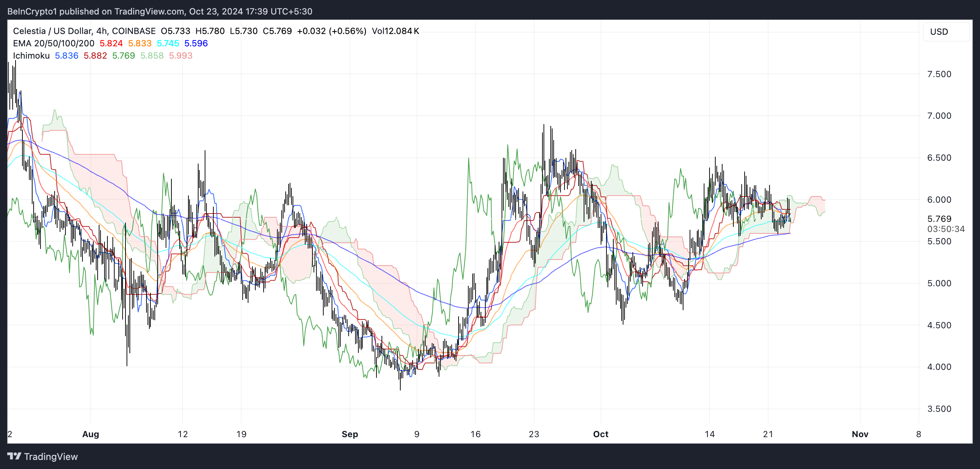
Task: Click the Oct date axis label
Action: [601, 434]
